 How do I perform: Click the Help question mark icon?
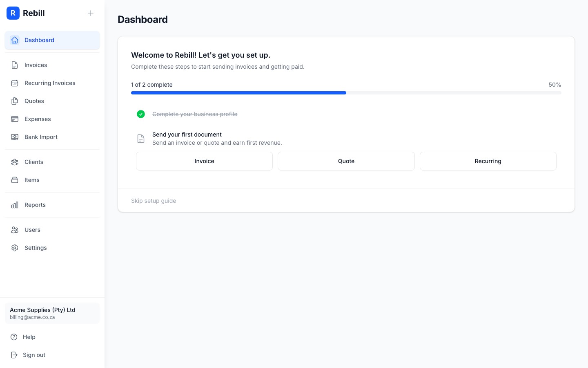[x=14, y=337]
